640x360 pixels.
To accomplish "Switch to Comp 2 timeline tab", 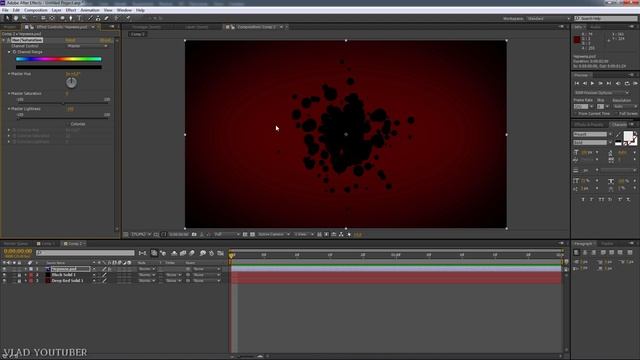I will tap(75, 244).
